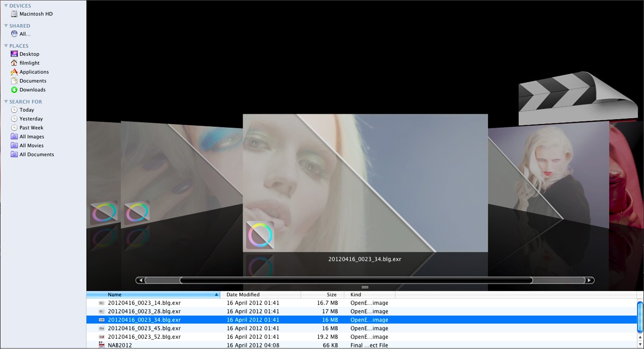Open the All Movies smart folder icon

(14, 146)
